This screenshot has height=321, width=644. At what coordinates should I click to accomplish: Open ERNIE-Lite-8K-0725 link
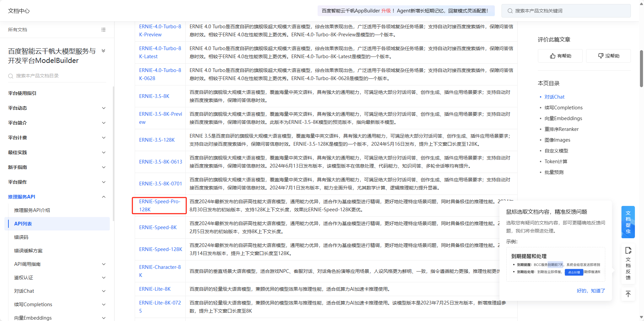pos(160,307)
